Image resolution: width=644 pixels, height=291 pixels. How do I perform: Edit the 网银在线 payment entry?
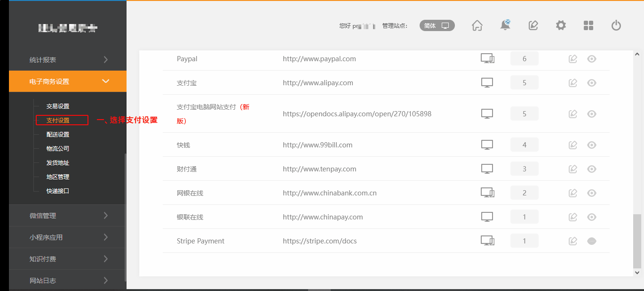pos(572,193)
